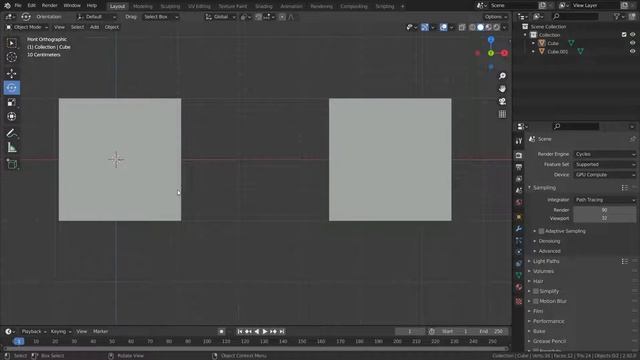
Task: Open the Feature Set dropdown
Action: [x=605, y=164]
